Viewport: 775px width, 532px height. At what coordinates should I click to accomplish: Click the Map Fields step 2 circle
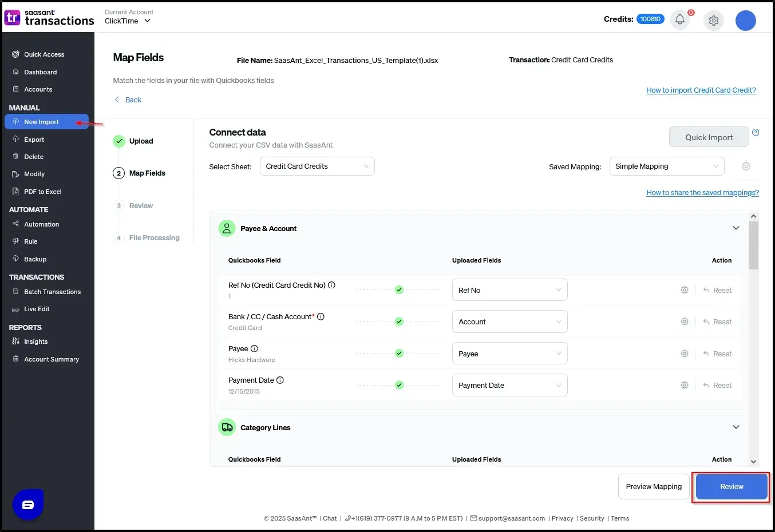(119, 173)
